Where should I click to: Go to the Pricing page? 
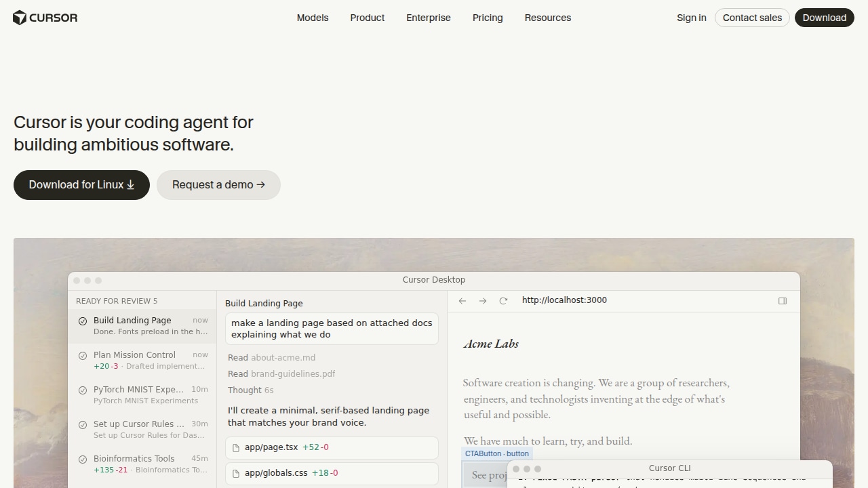(x=488, y=18)
